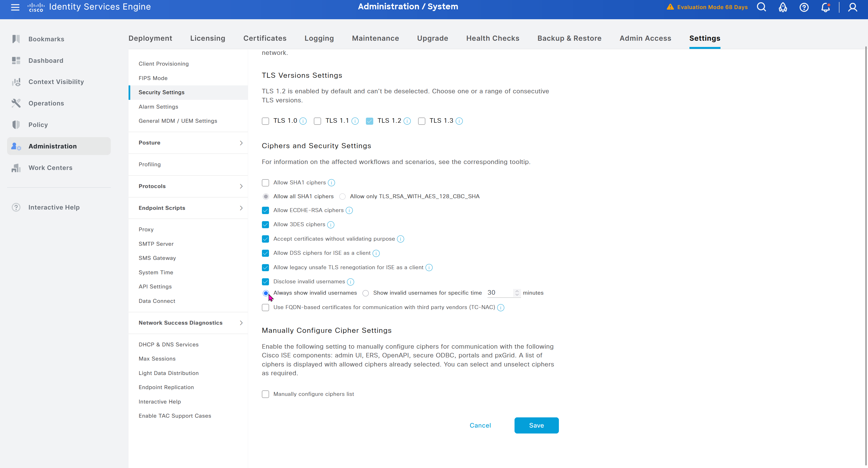Open the help question mark icon

(x=804, y=7)
